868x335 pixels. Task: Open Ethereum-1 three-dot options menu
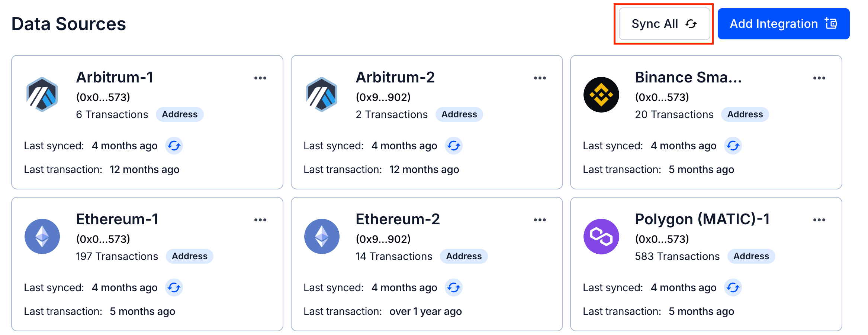coord(260,220)
